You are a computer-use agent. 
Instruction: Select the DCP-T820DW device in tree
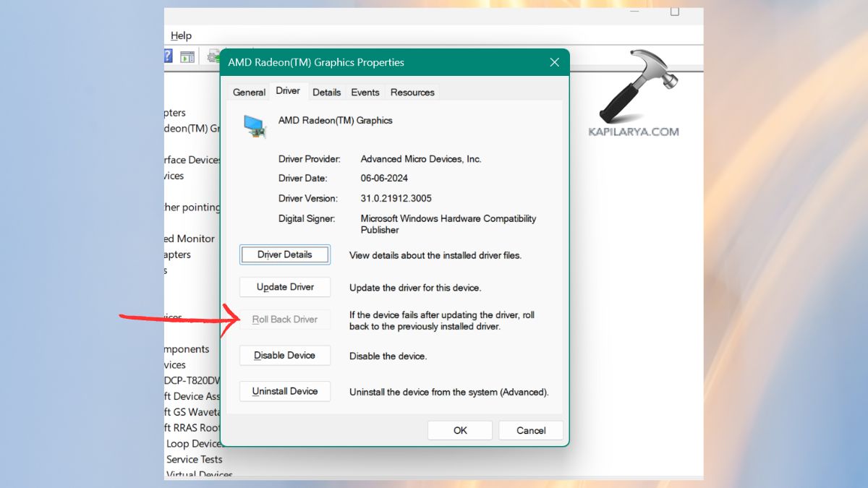pyautogui.click(x=192, y=381)
